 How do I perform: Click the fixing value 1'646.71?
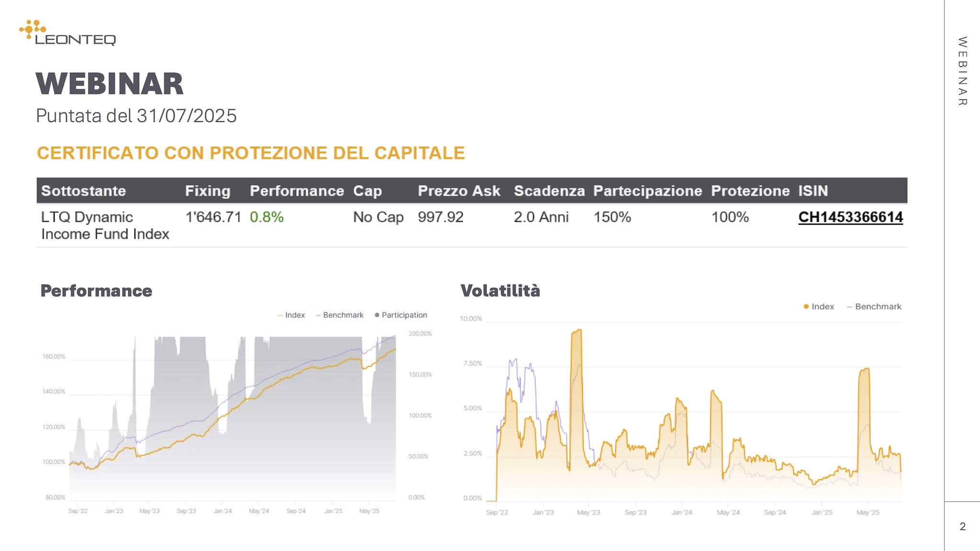(213, 217)
